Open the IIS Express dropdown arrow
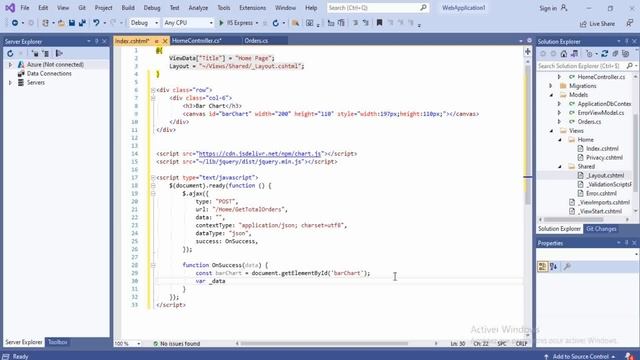 [x=257, y=23]
